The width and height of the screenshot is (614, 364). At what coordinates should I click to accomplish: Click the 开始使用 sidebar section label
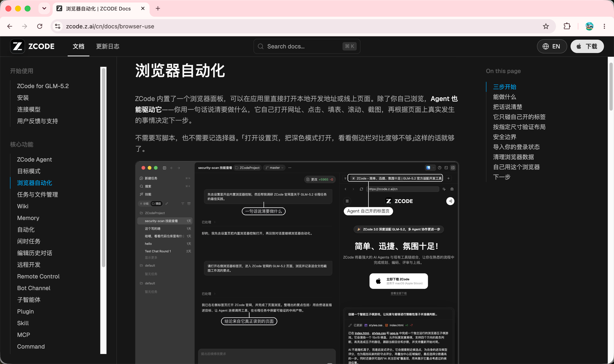[x=22, y=71]
